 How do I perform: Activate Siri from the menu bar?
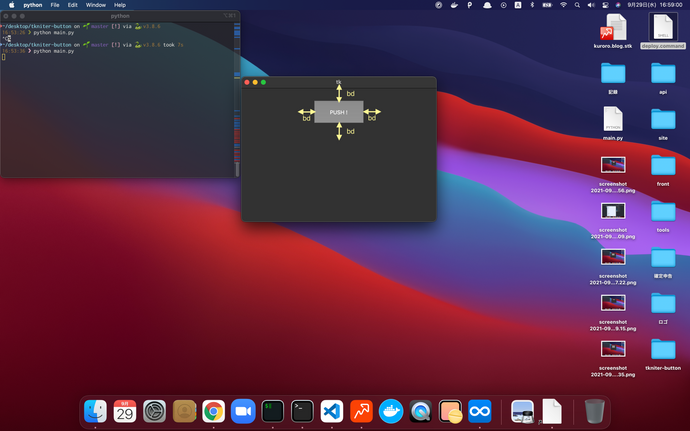(618, 5)
